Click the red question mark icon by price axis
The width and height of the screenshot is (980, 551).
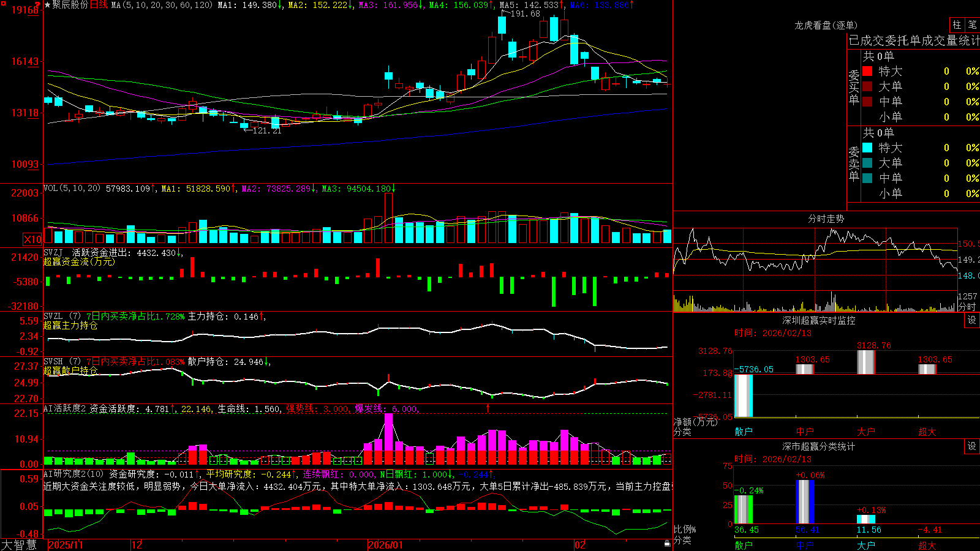38,6
